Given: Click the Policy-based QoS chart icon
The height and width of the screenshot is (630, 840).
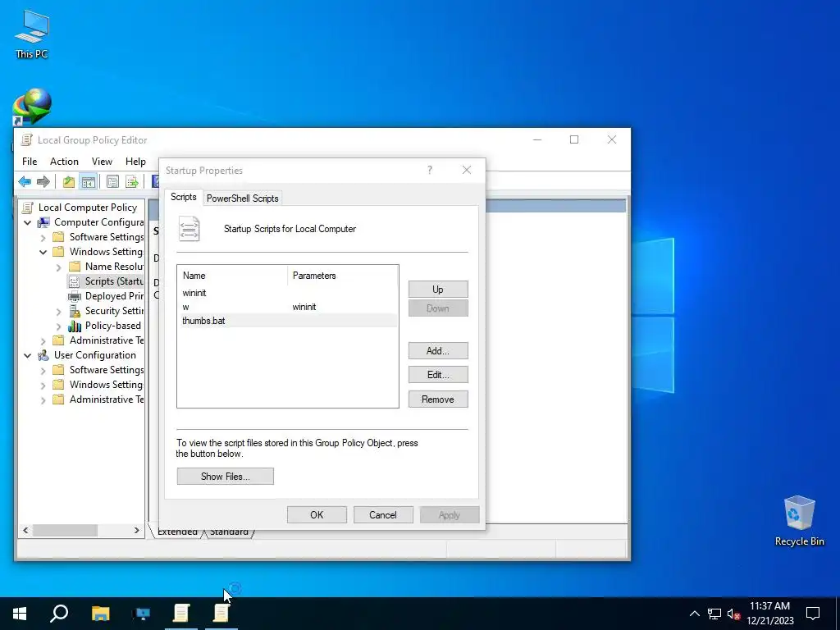Looking at the screenshot, I should (75, 326).
